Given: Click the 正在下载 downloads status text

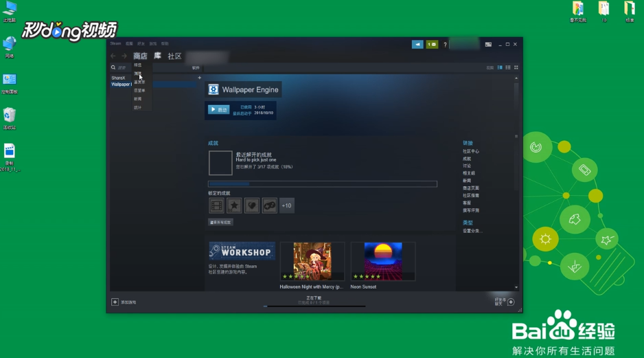Looking at the screenshot, I should (x=314, y=298).
